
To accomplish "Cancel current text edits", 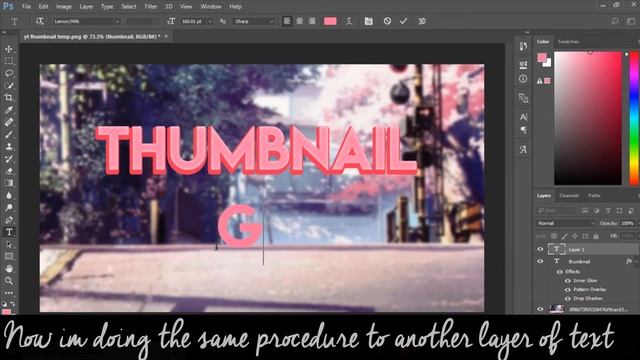I will (x=387, y=21).
